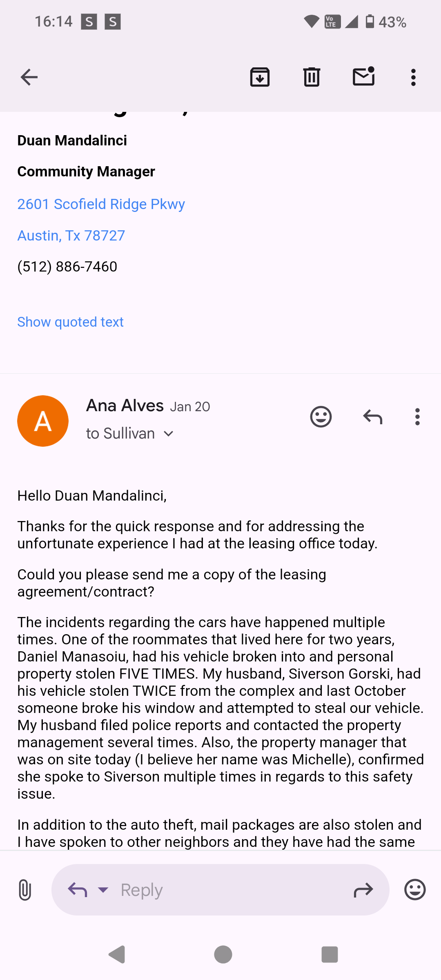Forward the email using bottom arrow
Image resolution: width=441 pixels, height=980 pixels.
click(363, 890)
